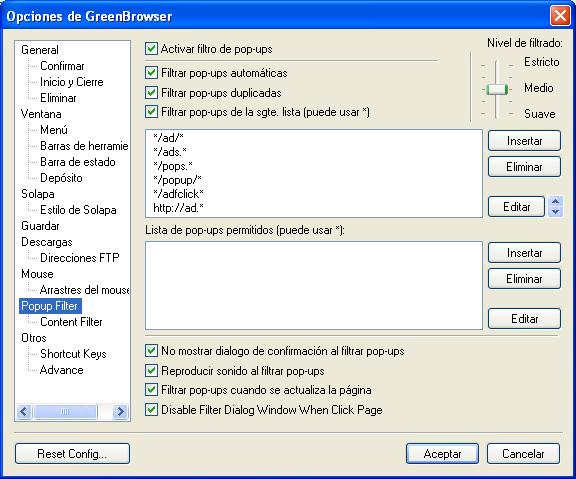Click Insertar for the blocked pop-ups list

coord(524,141)
